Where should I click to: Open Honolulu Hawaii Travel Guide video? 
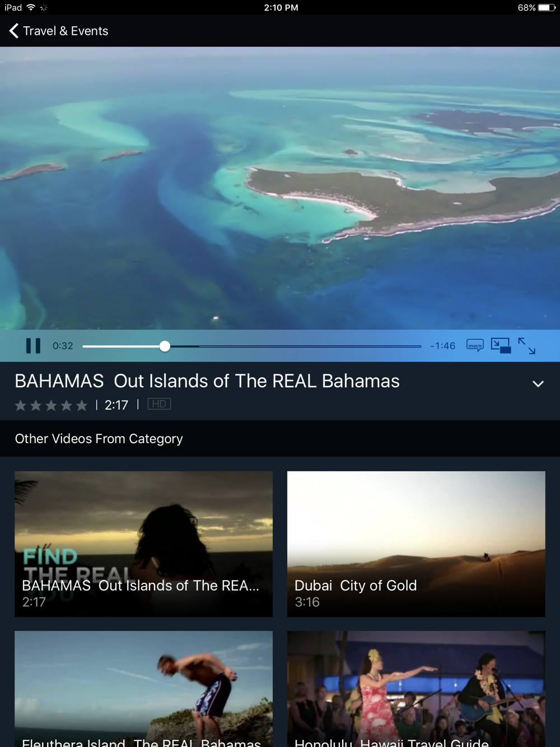pos(416,689)
